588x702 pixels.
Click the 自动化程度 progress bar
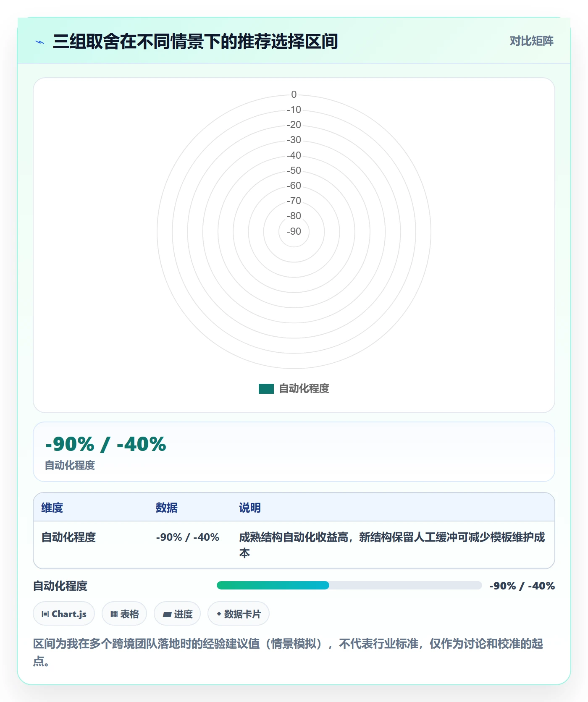(349, 585)
